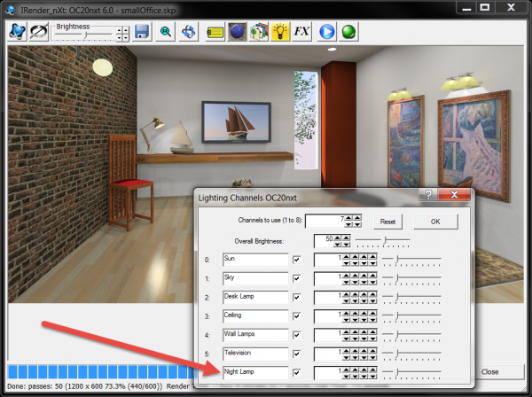Toggle the Night Lamp channel checkbox

297,372
